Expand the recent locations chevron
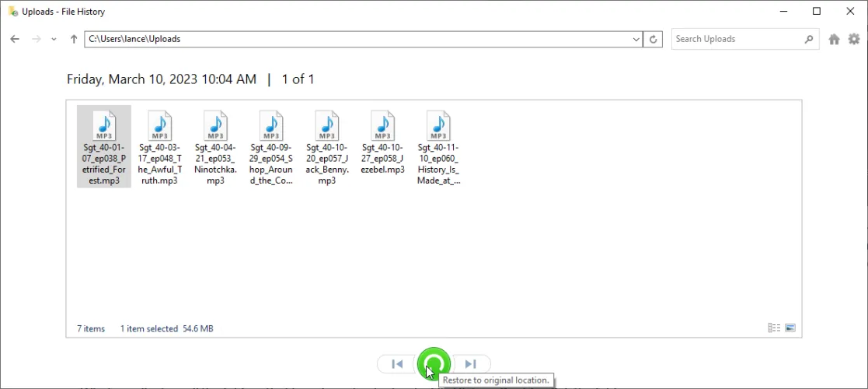 pos(54,39)
